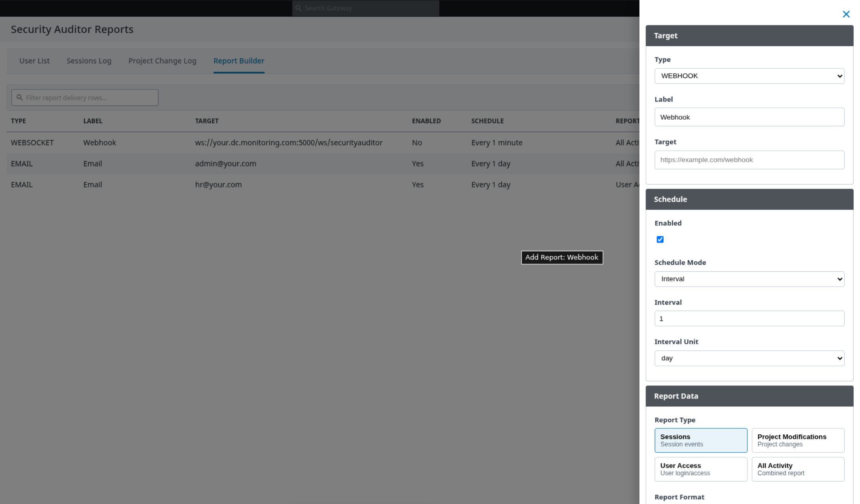
Task: Click the magnifier icon in Search Gateway
Action: click(298, 8)
